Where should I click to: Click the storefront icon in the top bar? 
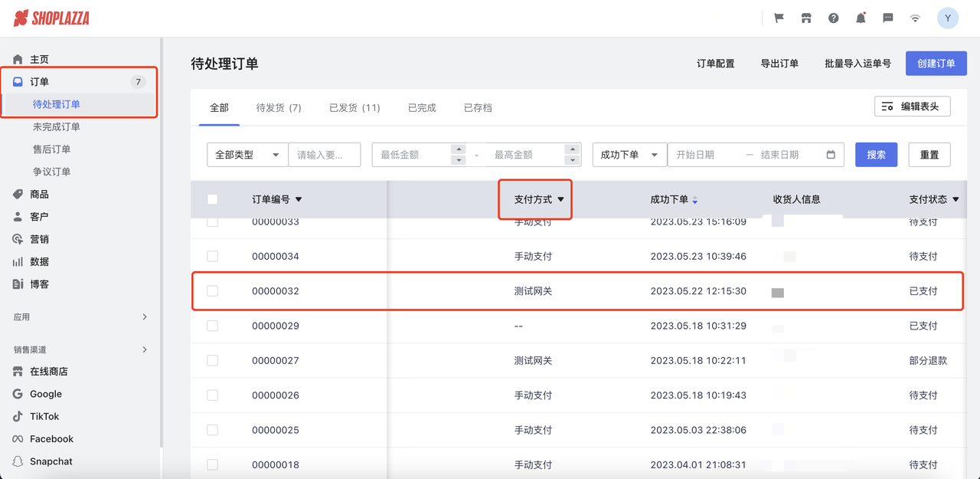pyautogui.click(x=806, y=17)
